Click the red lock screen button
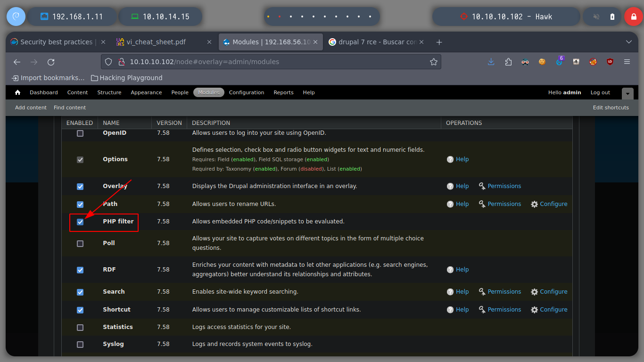Image resolution: width=644 pixels, height=362 pixels. 633,16
